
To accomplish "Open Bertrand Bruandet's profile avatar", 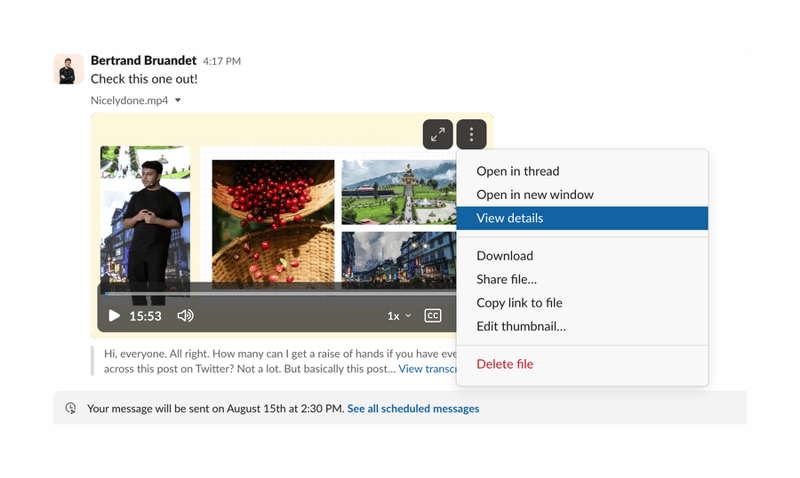I will 68,70.
